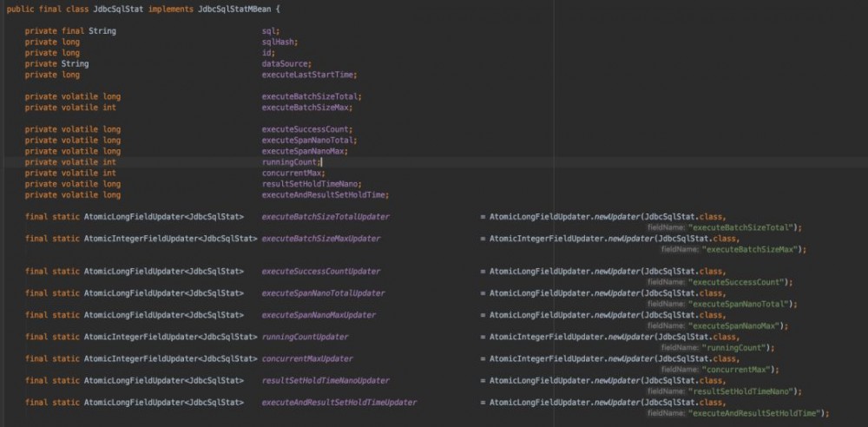Click the string literal "runningCount"
The width and height of the screenshot is (868, 427).
tap(734, 348)
